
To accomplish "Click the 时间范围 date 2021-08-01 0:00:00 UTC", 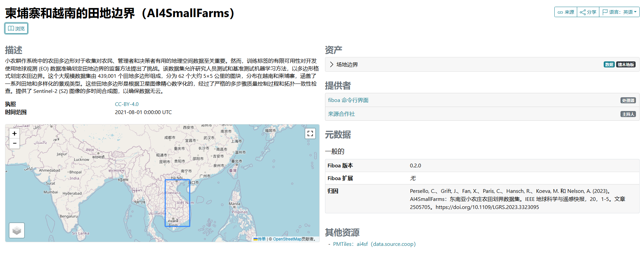I will pyautogui.click(x=143, y=112).
